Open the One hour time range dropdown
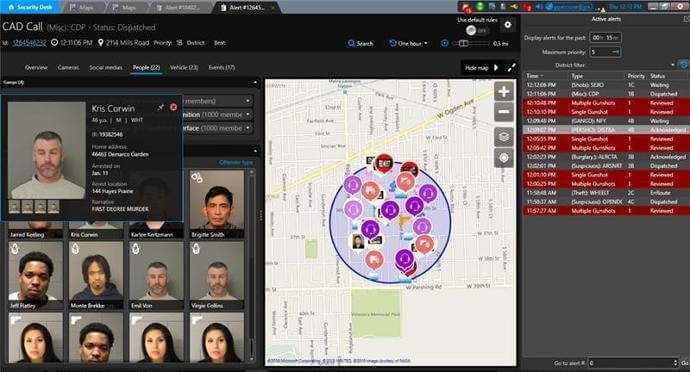 pyautogui.click(x=408, y=43)
